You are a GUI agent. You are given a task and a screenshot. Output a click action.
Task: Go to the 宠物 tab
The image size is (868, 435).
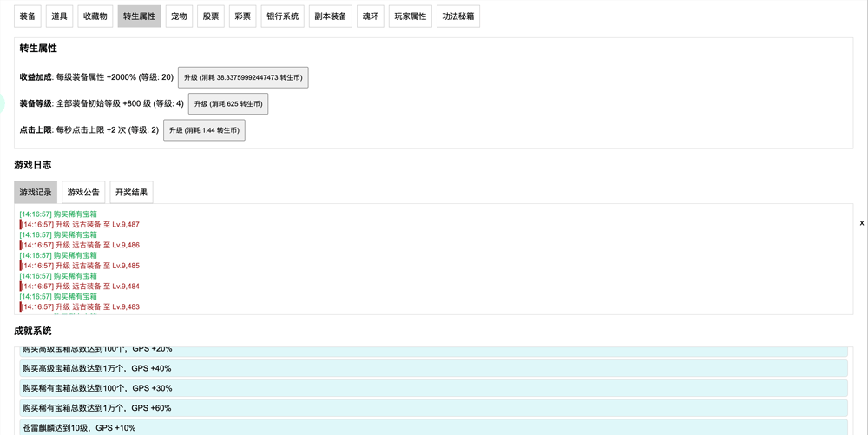179,16
